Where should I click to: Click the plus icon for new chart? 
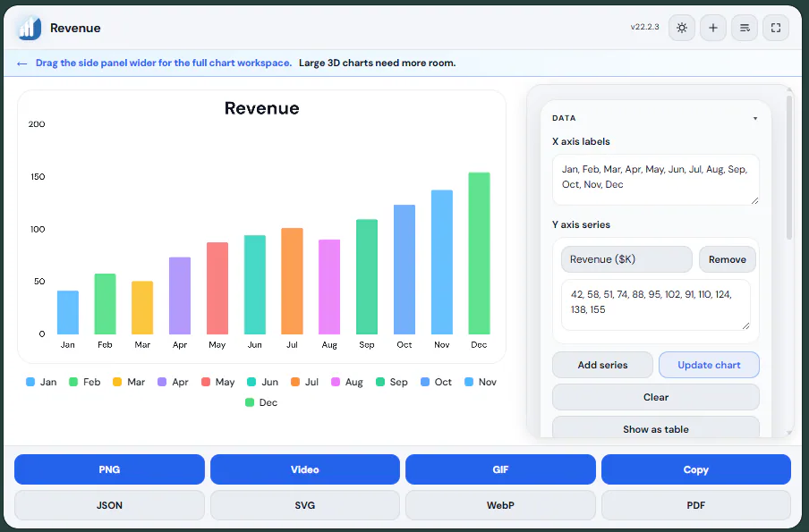click(713, 28)
